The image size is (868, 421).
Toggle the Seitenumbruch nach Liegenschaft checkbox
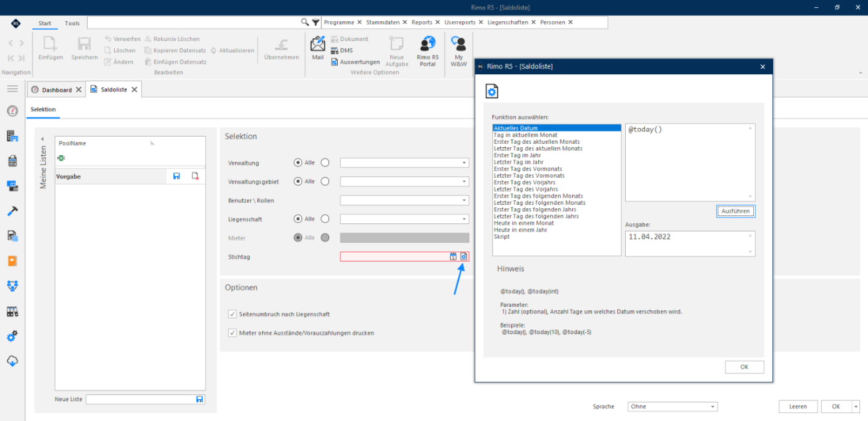coord(232,314)
